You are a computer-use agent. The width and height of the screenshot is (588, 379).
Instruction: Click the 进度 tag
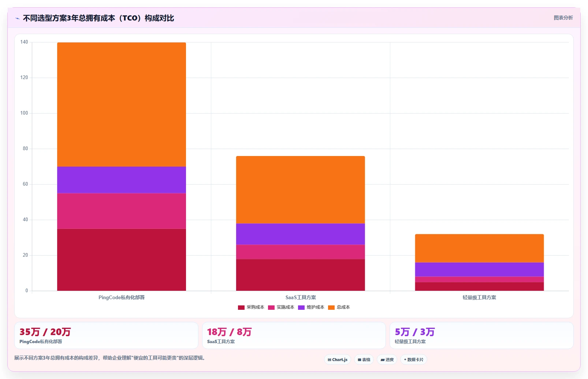(387, 360)
